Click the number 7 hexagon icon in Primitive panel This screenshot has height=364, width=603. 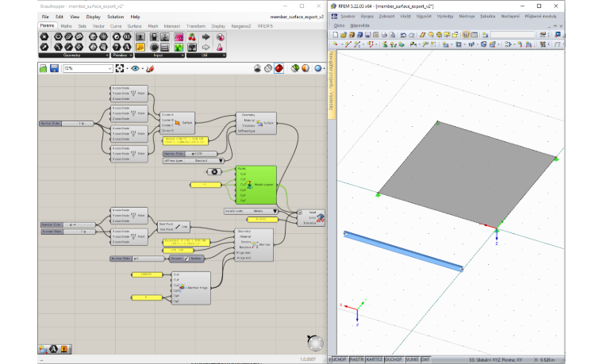pos(116,48)
